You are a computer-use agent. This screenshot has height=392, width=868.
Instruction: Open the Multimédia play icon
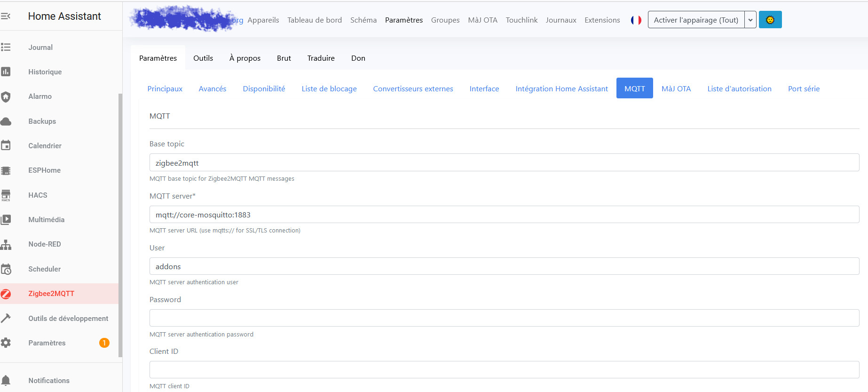pyautogui.click(x=6, y=219)
